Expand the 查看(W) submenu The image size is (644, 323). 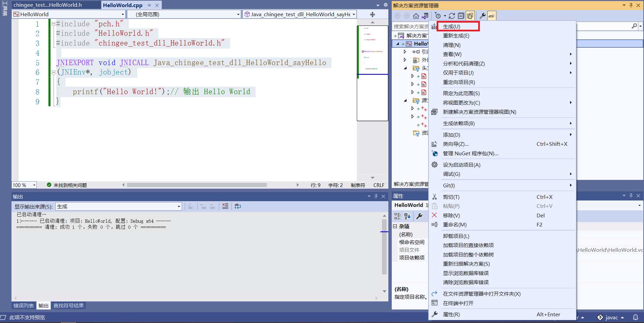[x=453, y=54]
